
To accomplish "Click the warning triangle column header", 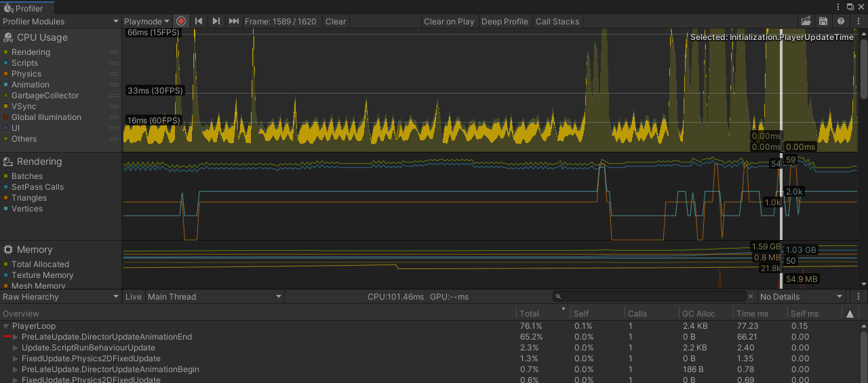I will click(x=850, y=314).
